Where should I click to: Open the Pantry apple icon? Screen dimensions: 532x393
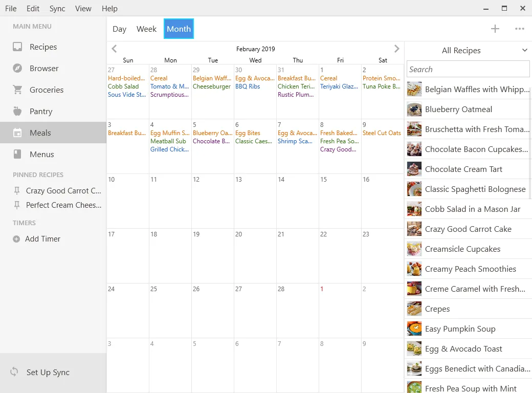[x=17, y=112]
